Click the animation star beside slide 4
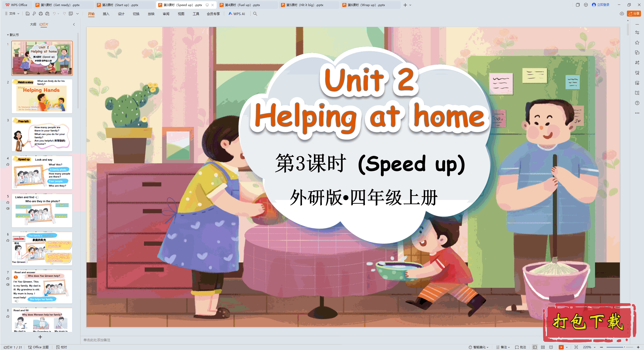This screenshot has width=644, height=350. pos(8,164)
